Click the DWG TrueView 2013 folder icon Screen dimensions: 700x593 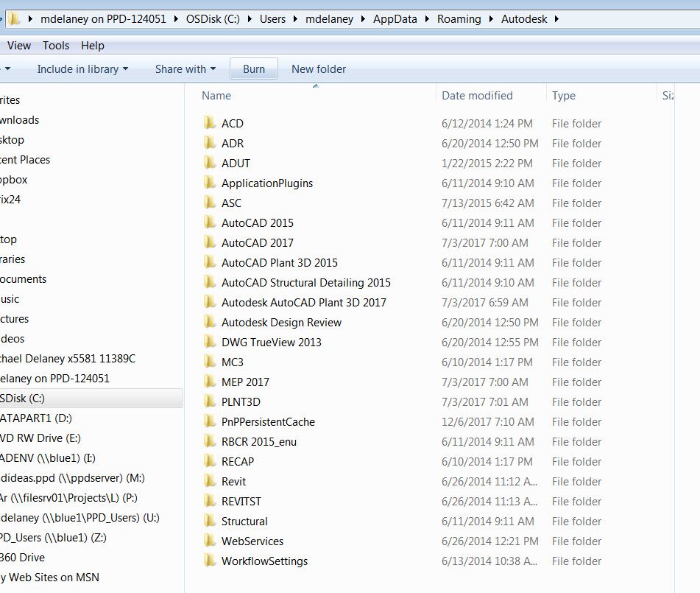(x=209, y=342)
